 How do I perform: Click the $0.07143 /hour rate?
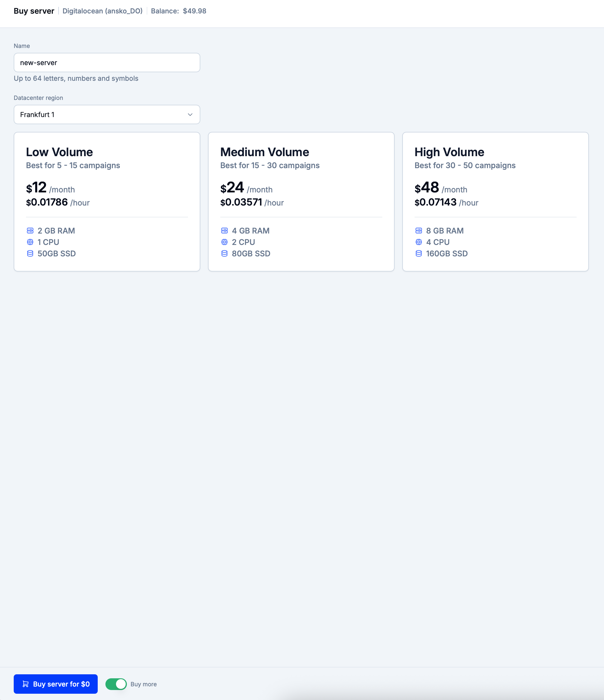tap(446, 202)
